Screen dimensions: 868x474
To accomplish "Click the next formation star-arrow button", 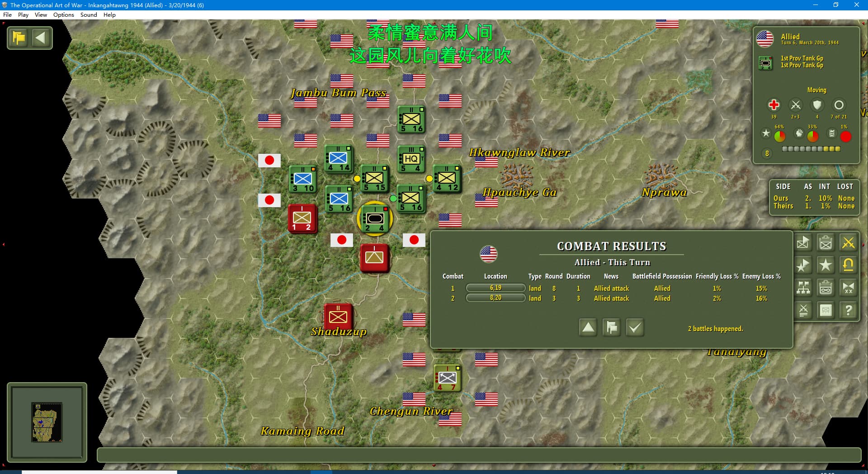I will 803,265.
